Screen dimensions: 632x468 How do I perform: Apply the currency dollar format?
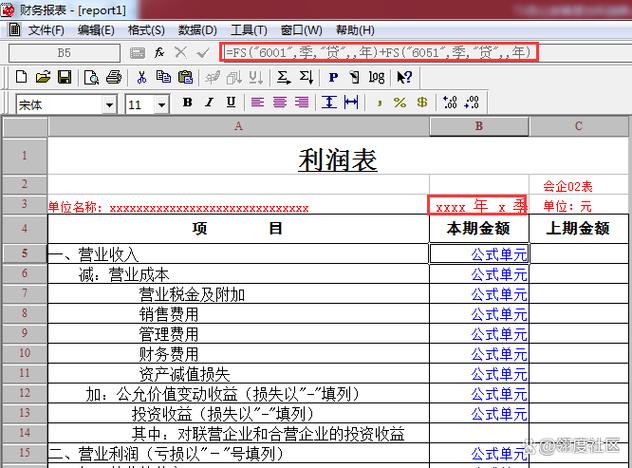422,102
